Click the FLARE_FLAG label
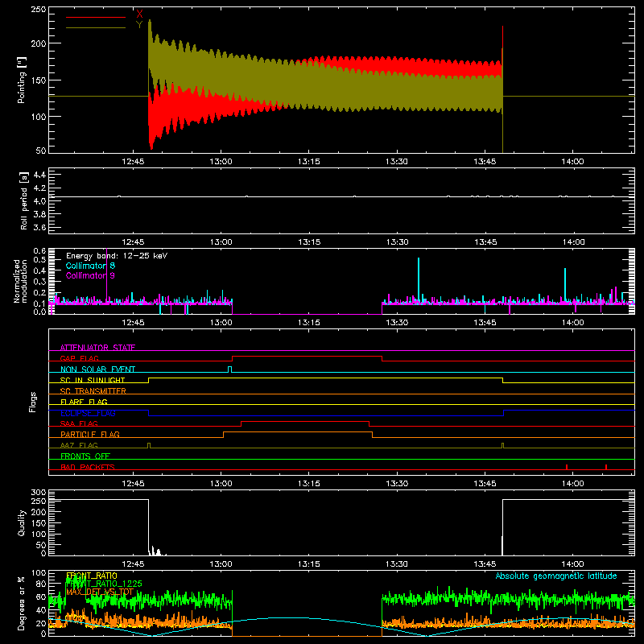644x644 pixels. [x=84, y=402]
